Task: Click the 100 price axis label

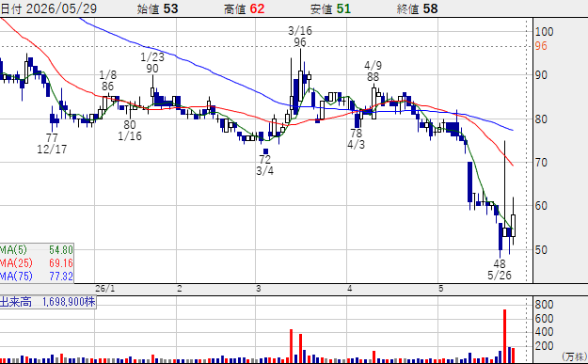Action: [544, 32]
